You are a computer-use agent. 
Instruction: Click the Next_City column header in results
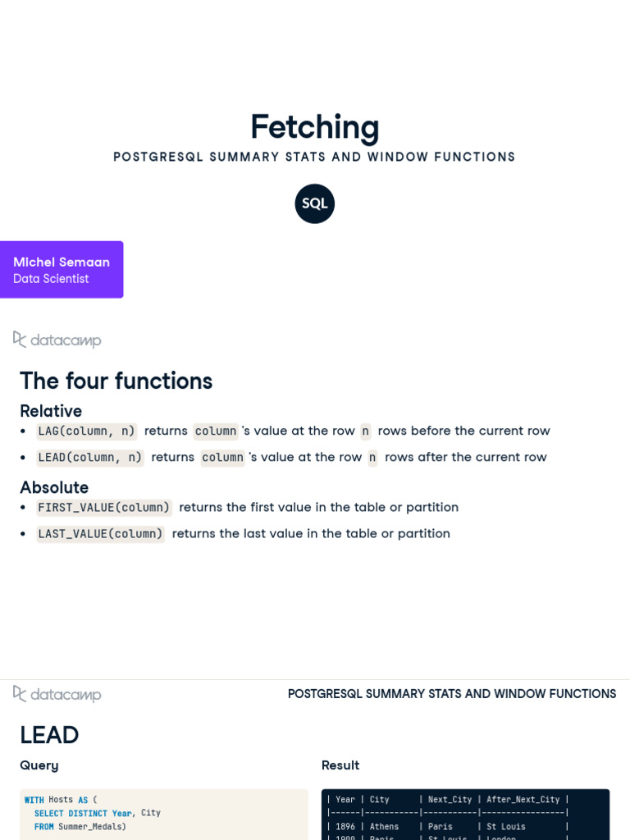coord(450,799)
